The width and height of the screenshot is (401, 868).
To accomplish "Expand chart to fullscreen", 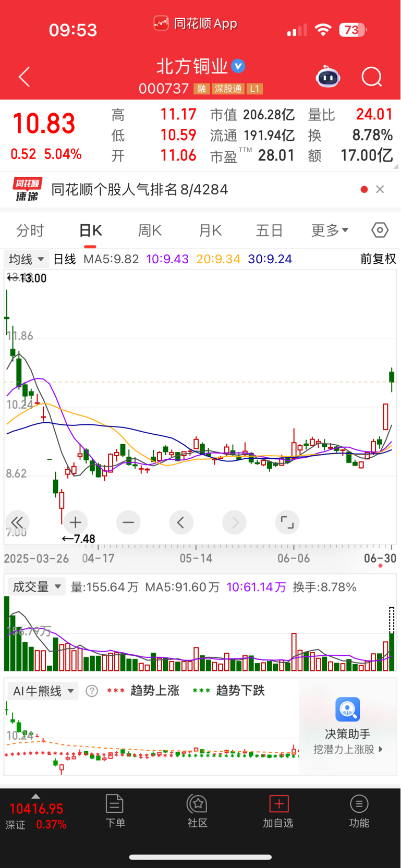I will (287, 522).
